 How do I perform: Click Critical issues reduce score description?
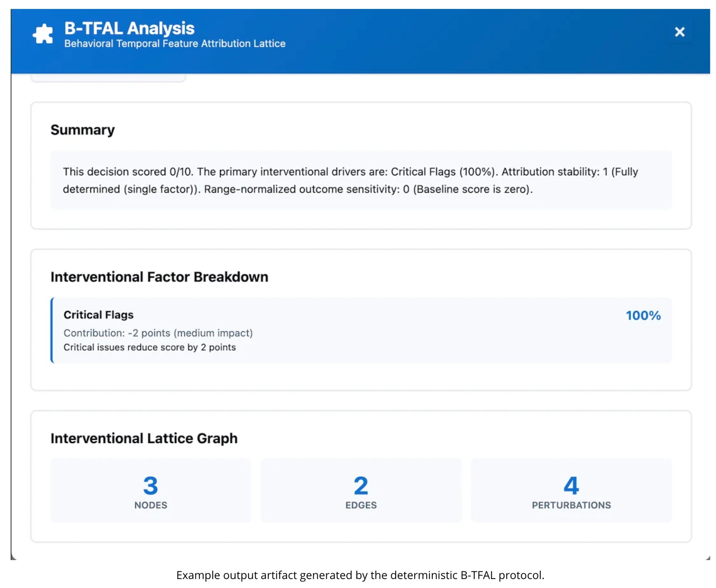149,347
